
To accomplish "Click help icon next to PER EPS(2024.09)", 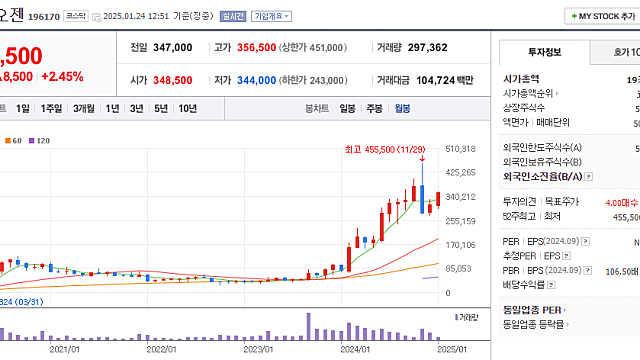I will [x=585, y=242].
